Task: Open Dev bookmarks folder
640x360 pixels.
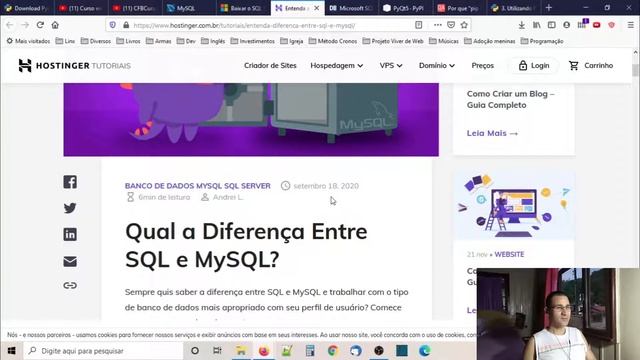Action: (x=186, y=41)
